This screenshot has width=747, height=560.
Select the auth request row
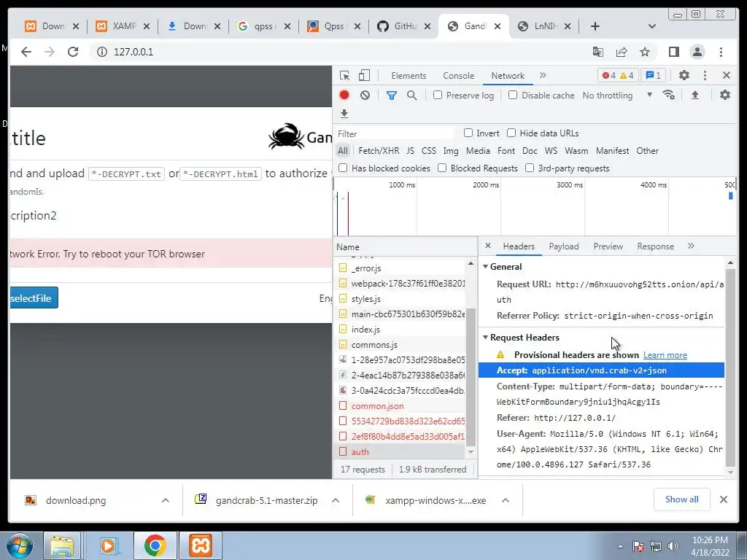coord(400,451)
